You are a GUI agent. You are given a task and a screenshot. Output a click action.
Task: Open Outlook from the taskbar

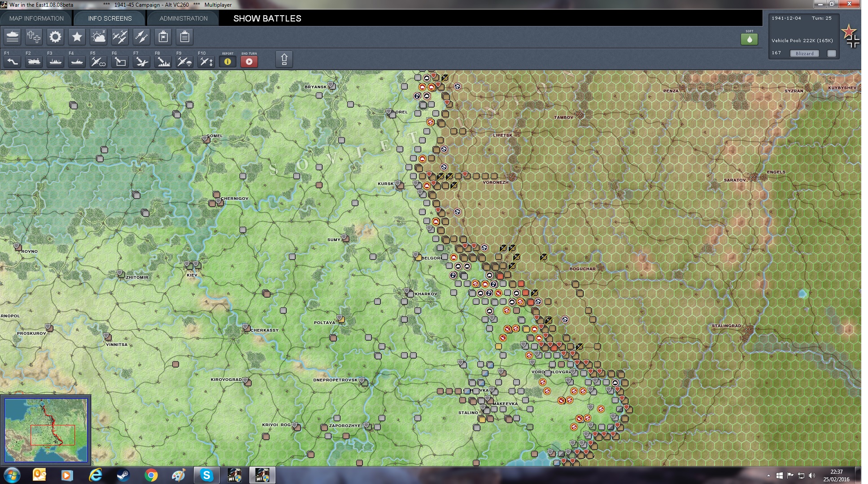point(39,475)
